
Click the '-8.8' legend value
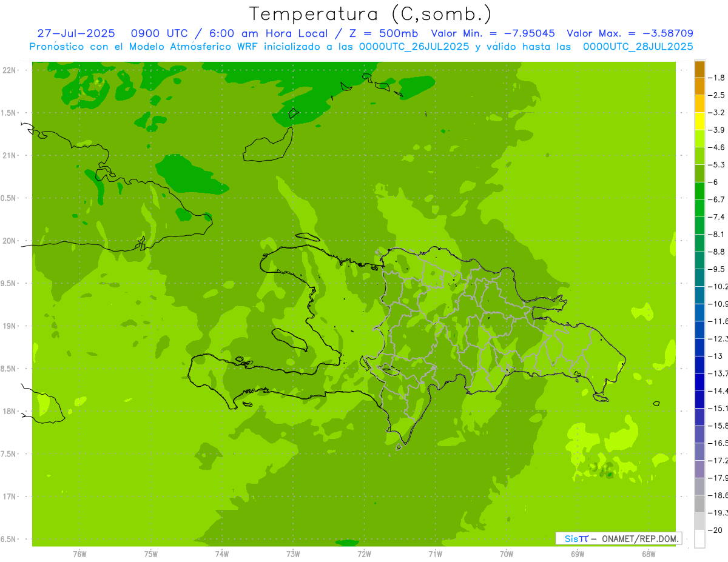(x=718, y=252)
